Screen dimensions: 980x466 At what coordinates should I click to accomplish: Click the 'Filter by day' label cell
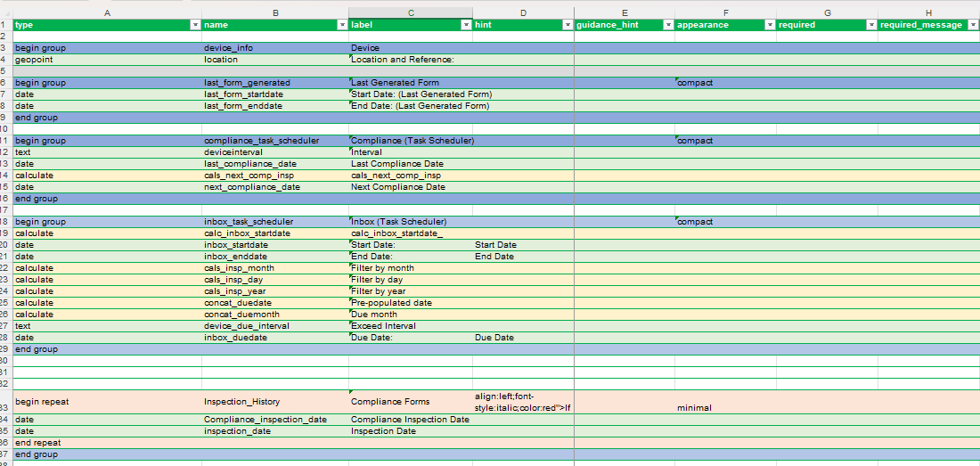click(x=411, y=280)
